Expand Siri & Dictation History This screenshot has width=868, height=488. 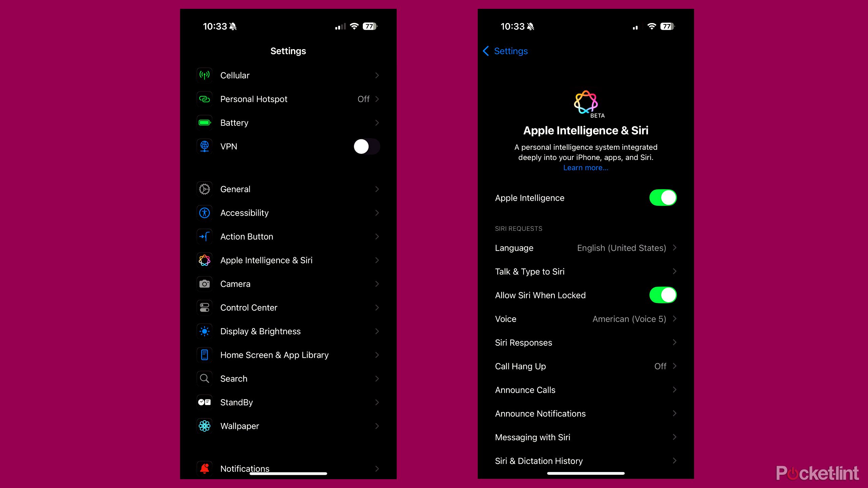(x=586, y=461)
